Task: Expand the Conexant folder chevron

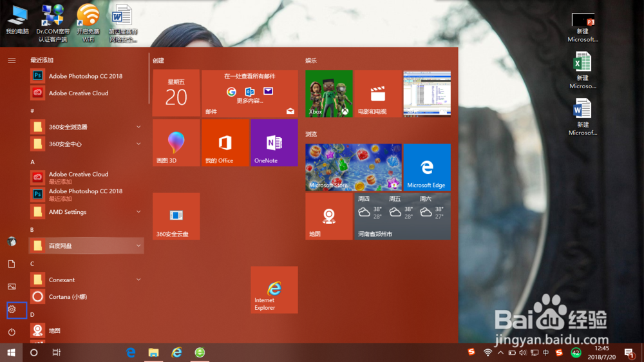Action: click(138, 280)
